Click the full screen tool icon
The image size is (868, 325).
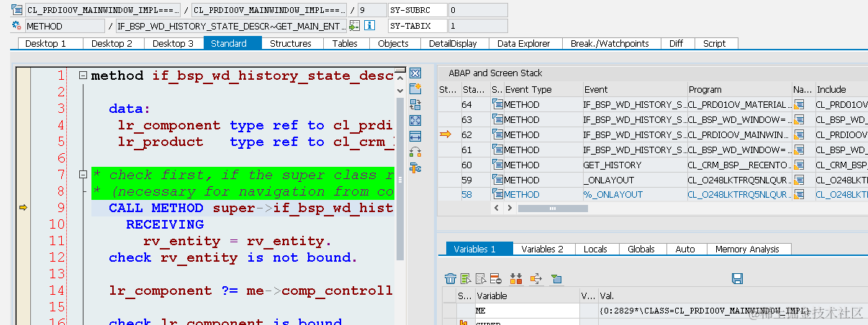pos(415,121)
